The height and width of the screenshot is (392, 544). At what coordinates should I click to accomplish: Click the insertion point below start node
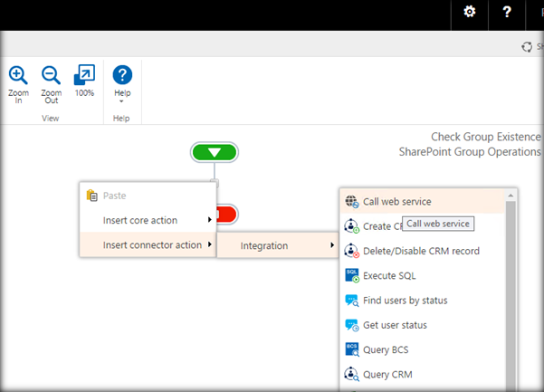215,182
